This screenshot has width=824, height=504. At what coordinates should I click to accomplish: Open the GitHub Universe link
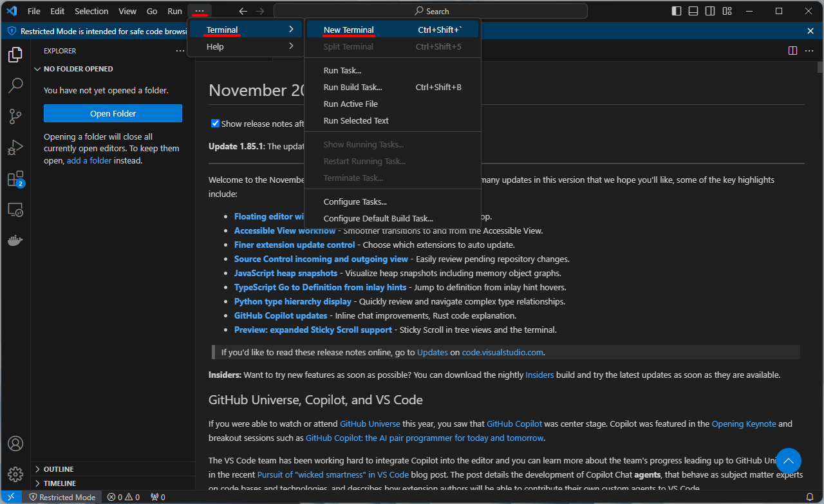[370, 424]
